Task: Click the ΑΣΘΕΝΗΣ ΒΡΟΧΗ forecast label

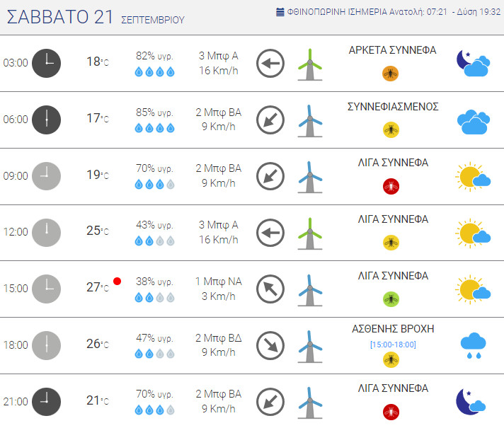Action: [x=393, y=329]
